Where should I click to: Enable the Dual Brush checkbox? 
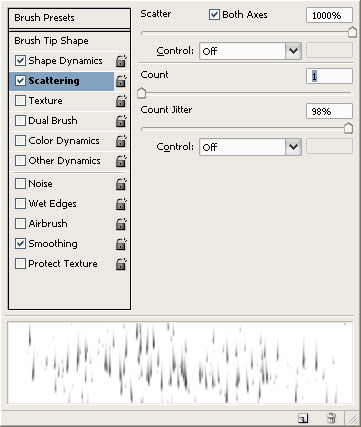20,121
